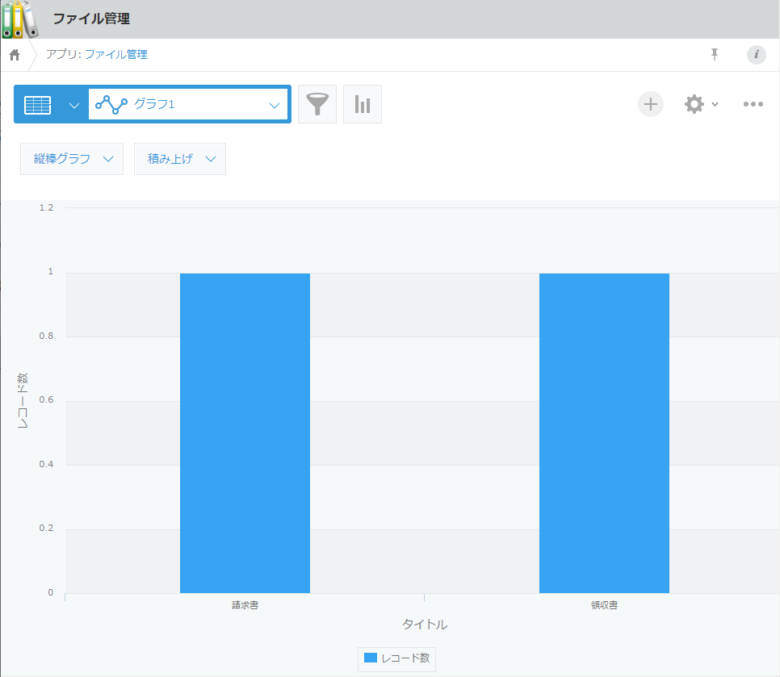Click the blue レコード数 legend swatch

point(370,658)
